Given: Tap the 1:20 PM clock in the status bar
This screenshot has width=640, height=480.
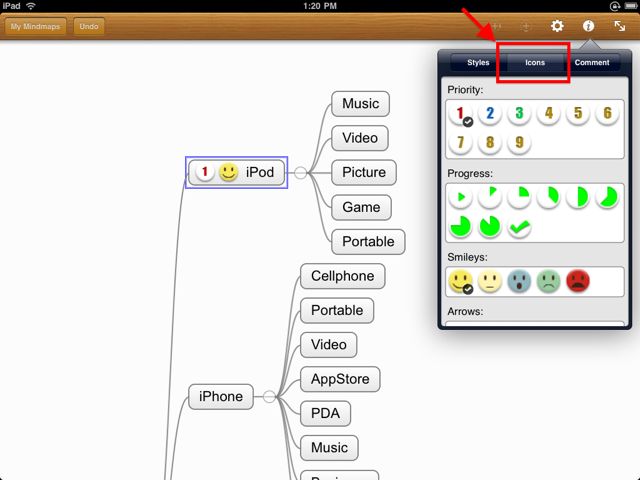Looking at the screenshot, I should click(320, 6).
